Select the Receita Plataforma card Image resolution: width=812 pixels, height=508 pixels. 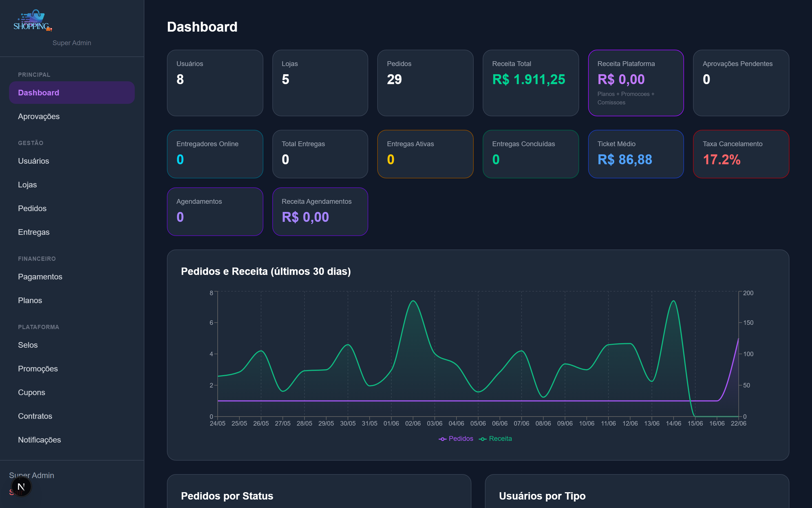click(636, 83)
